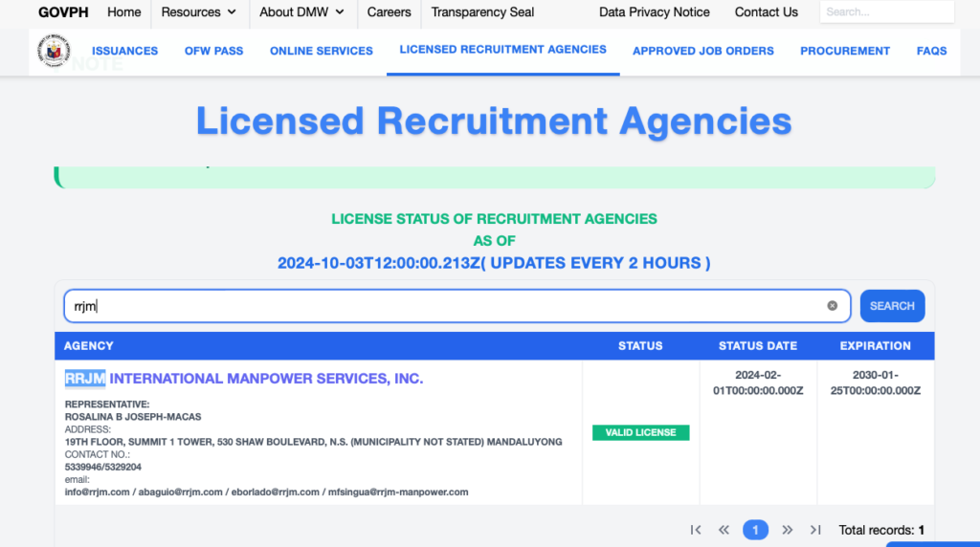
Task: Go to next page of results
Action: point(787,530)
